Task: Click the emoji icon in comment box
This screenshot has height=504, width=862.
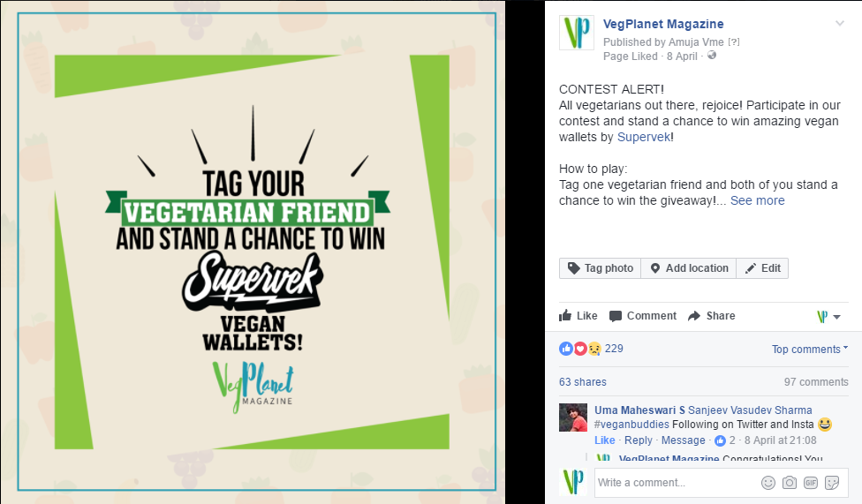Action: (768, 483)
